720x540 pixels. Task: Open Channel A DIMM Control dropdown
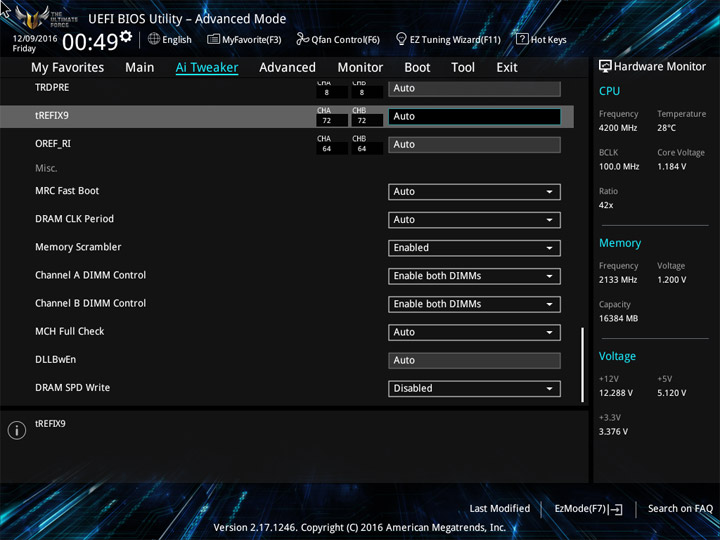pyautogui.click(x=474, y=276)
